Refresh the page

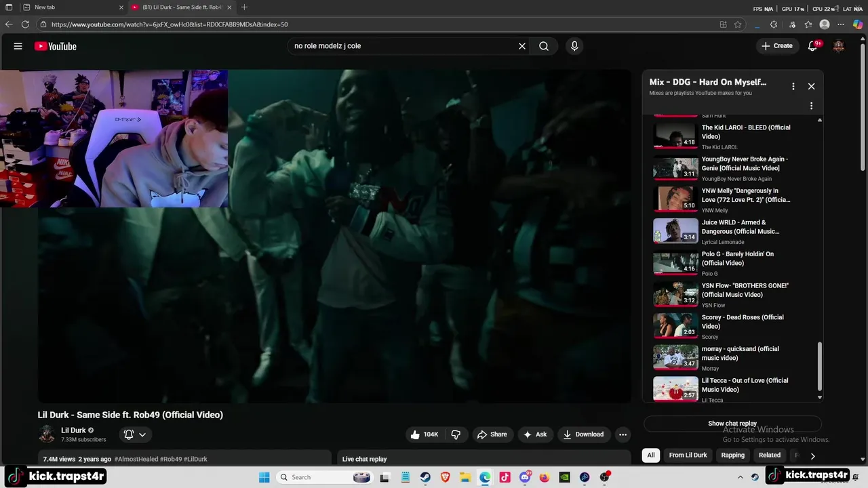[x=25, y=24]
